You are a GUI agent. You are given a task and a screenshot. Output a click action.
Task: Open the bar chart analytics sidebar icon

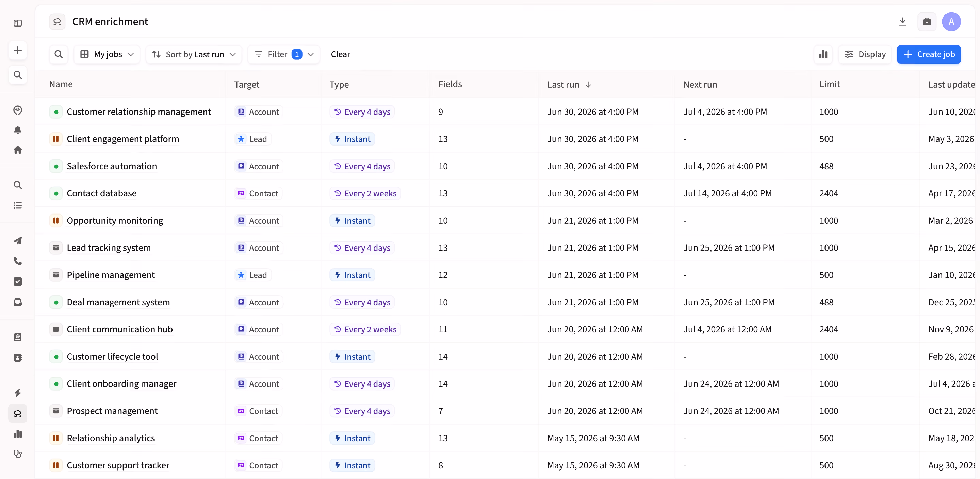(17, 434)
